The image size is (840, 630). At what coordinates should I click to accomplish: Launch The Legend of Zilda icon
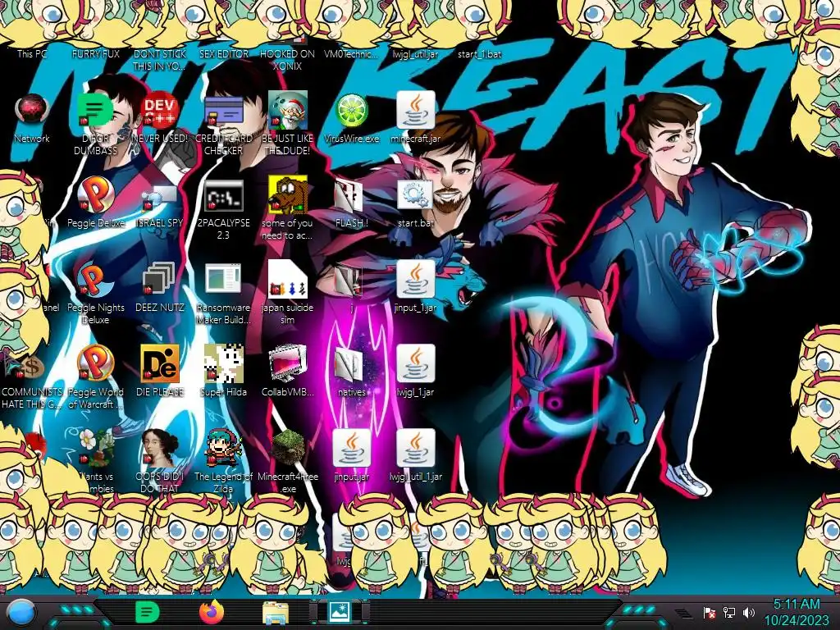coord(223,449)
